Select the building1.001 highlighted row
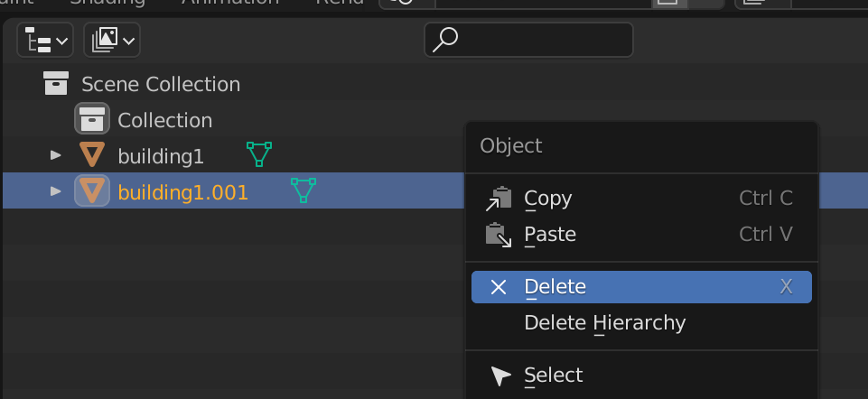 click(233, 190)
